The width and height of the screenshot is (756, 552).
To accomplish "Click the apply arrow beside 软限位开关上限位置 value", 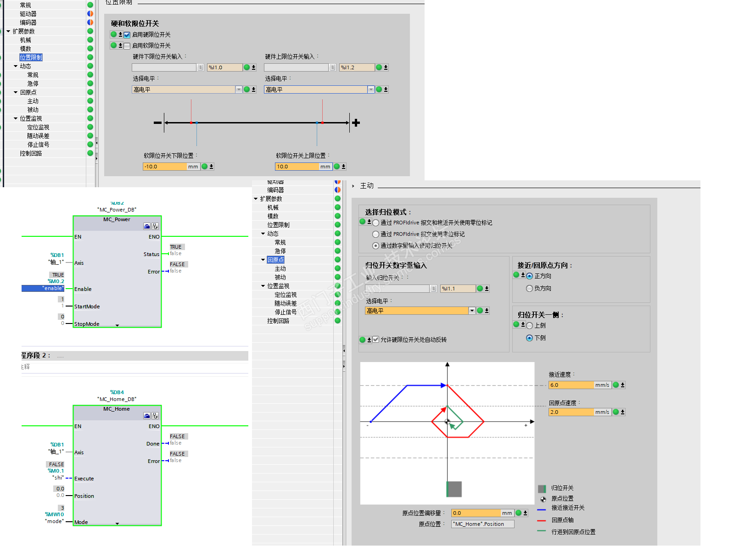I will [x=343, y=167].
